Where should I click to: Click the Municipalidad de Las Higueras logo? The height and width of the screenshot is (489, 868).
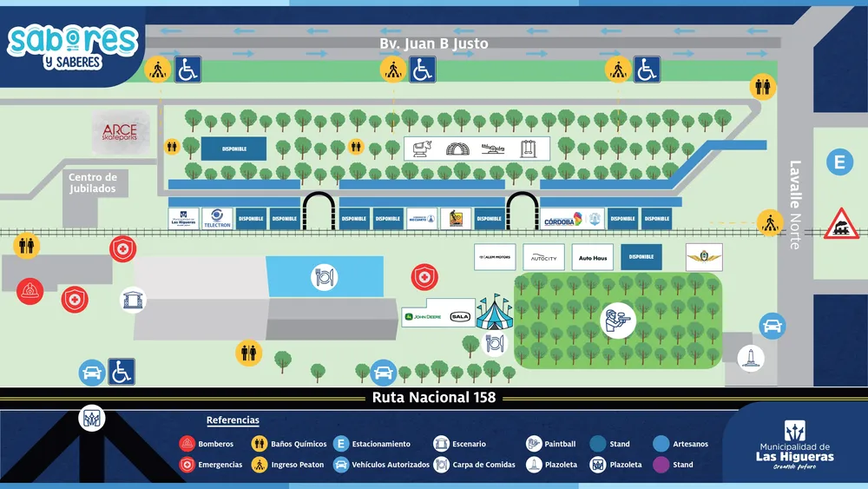coord(794,443)
